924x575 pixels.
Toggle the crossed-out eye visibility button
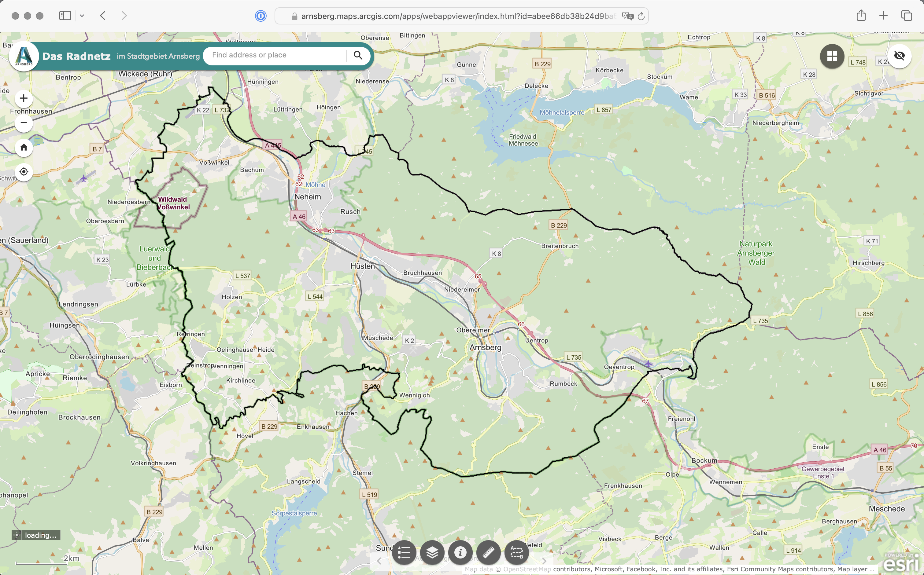[899, 56]
